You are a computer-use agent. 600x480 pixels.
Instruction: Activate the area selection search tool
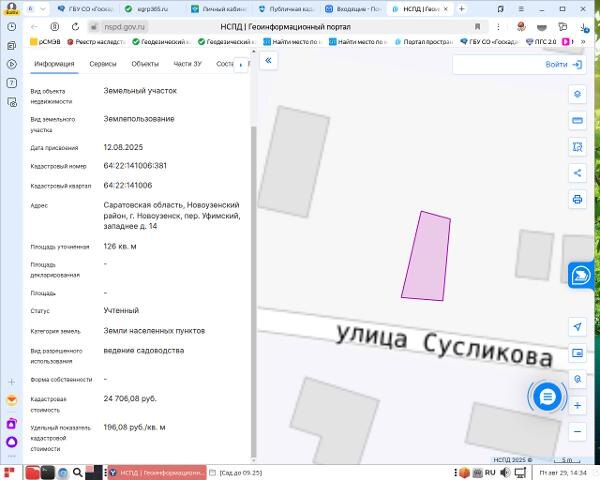pyautogui.click(x=577, y=147)
